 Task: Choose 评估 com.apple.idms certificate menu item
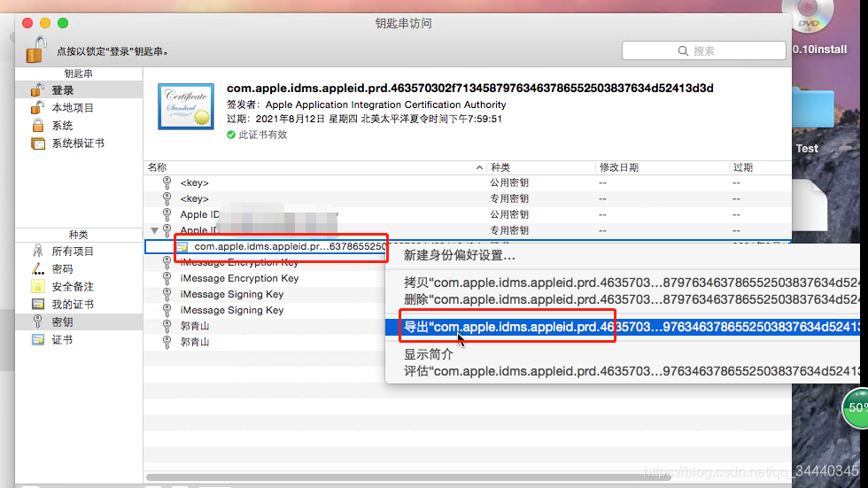click(x=623, y=371)
